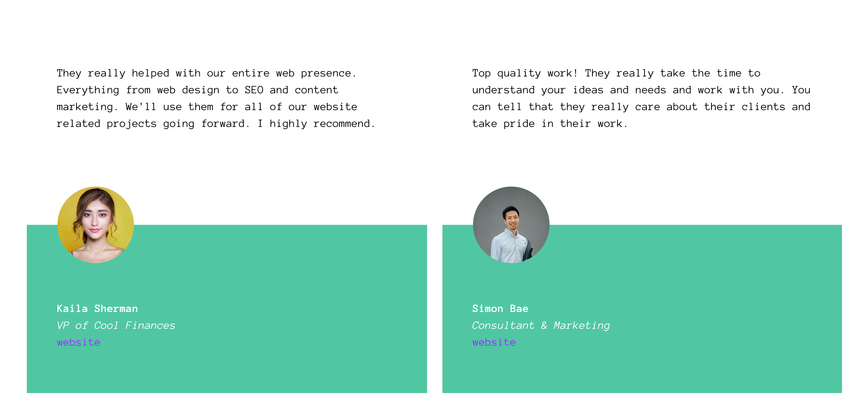Click the word 'Bae' in the right card
This screenshot has height=403, width=868.
tap(519, 309)
